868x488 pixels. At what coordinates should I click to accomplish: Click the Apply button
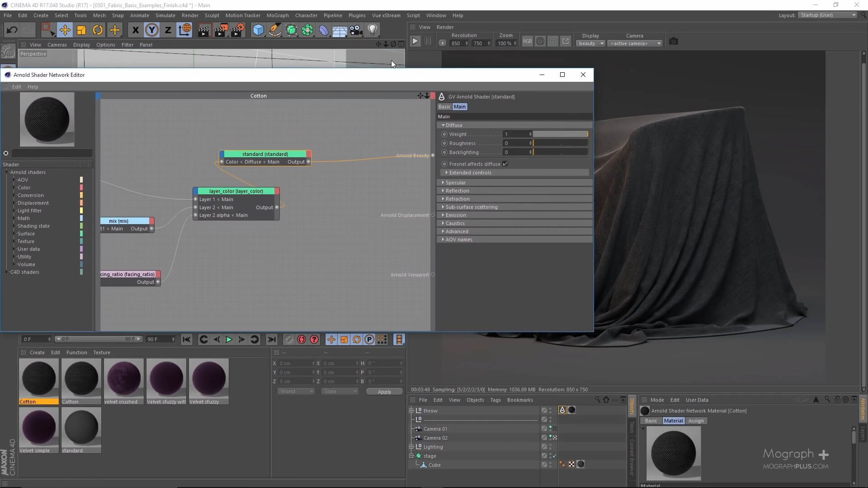(x=384, y=392)
